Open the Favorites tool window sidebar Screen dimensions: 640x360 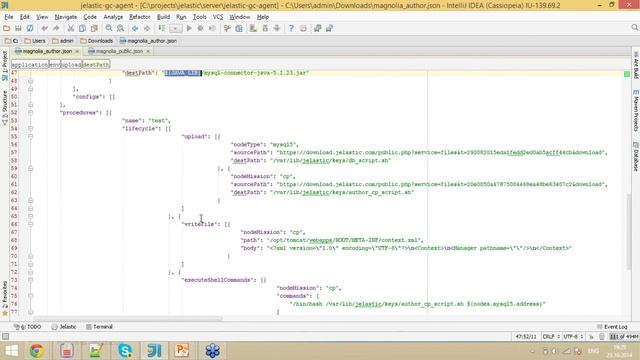point(4,298)
